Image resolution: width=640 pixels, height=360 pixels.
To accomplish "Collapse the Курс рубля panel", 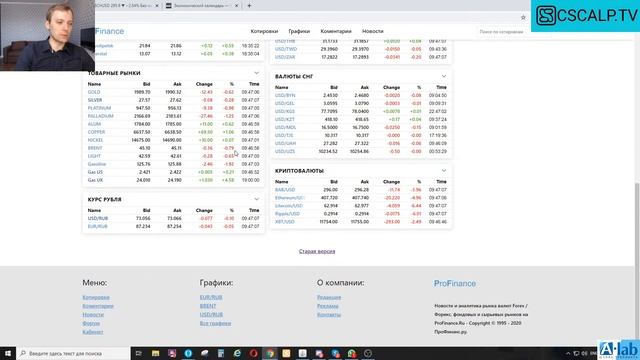I will coord(256,200).
